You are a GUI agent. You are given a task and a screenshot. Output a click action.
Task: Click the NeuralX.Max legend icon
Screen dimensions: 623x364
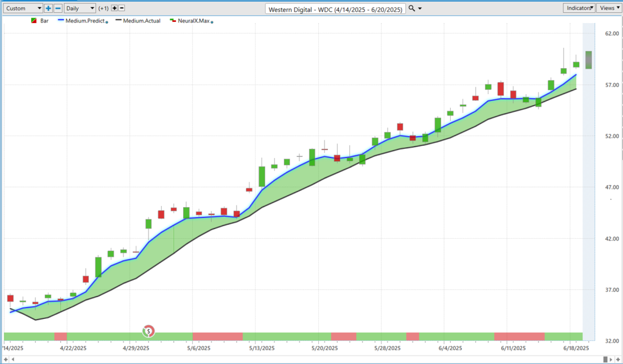[x=173, y=20]
